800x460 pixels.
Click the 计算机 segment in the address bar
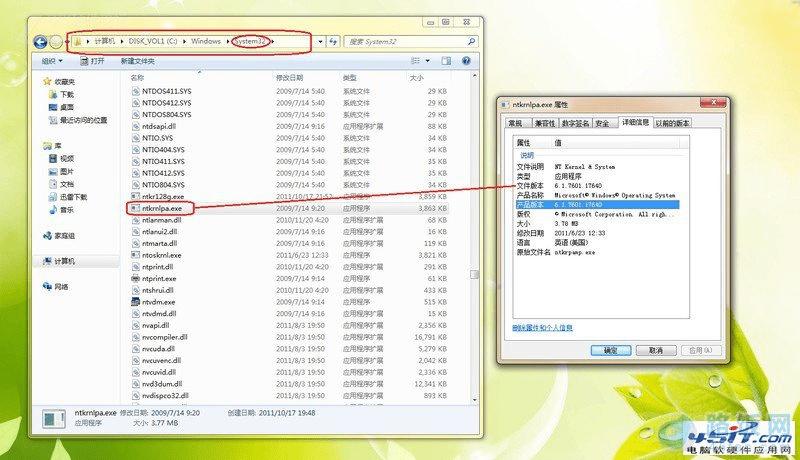coord(105,41)
